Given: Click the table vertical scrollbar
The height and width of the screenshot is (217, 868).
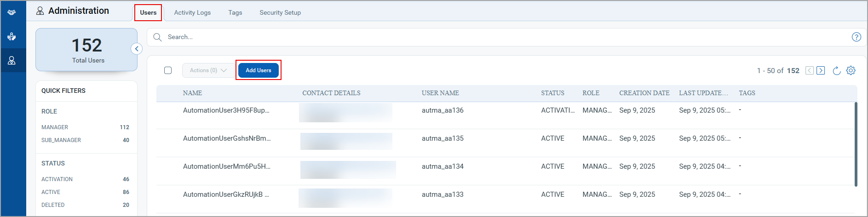Looking at the screenshot, I should [x=856, y=144].
